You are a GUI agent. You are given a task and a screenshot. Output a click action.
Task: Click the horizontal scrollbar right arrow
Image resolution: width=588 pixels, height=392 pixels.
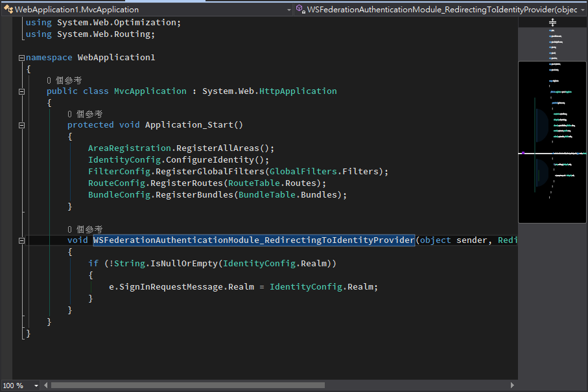point(512,386)
